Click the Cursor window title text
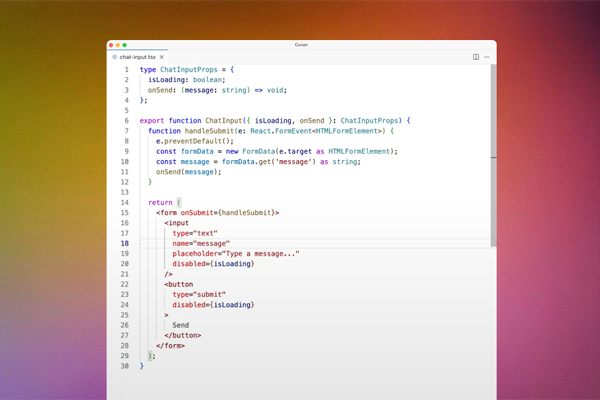 [x=301, y=45]
